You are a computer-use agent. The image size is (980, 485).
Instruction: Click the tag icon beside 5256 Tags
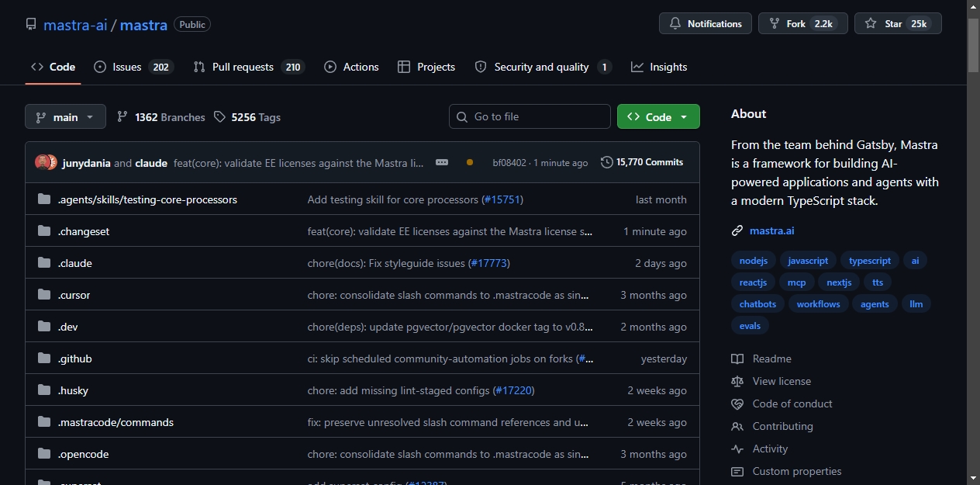220,117
